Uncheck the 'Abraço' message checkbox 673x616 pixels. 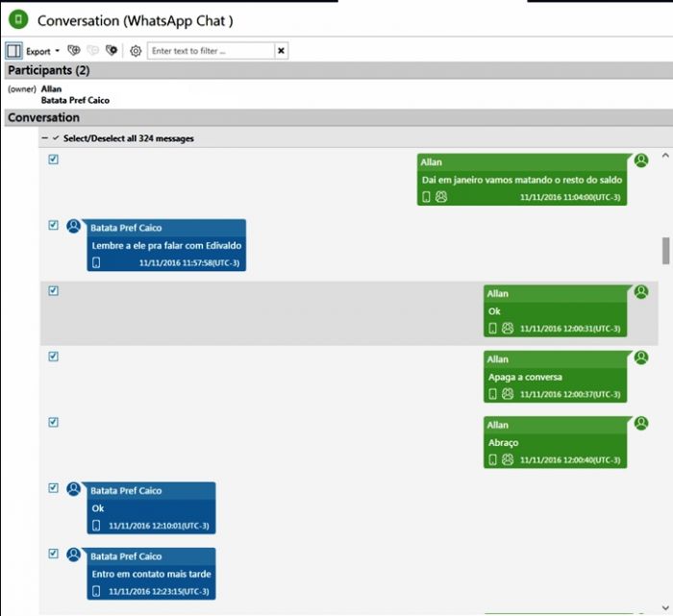[53, 422]
